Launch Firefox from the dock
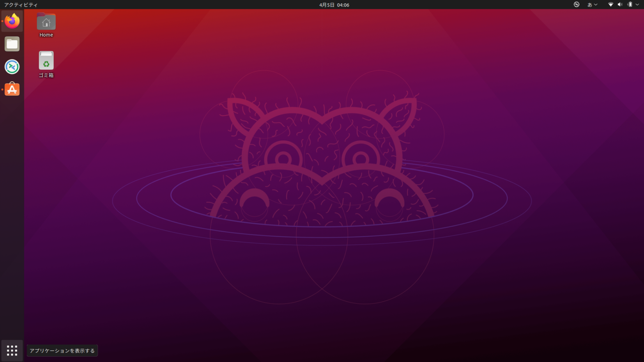This screenshot has height=362, width=644. point(12,21)
